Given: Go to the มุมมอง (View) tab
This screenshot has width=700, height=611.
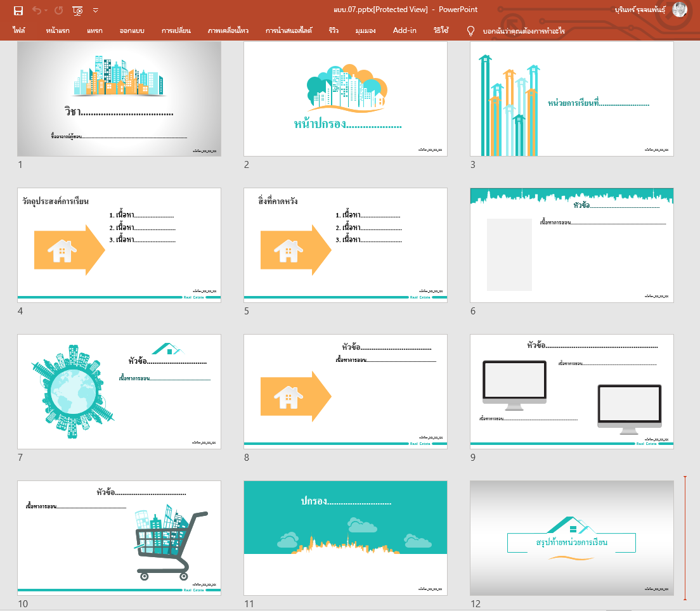Looking at the screenshot, I should [x=367, y=30].
